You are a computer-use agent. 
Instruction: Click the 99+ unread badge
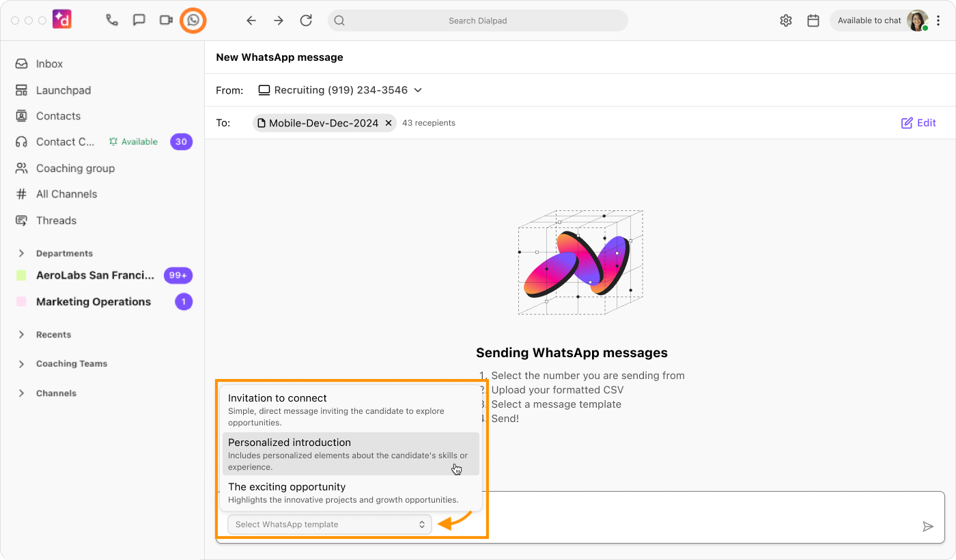click(178, 275)
